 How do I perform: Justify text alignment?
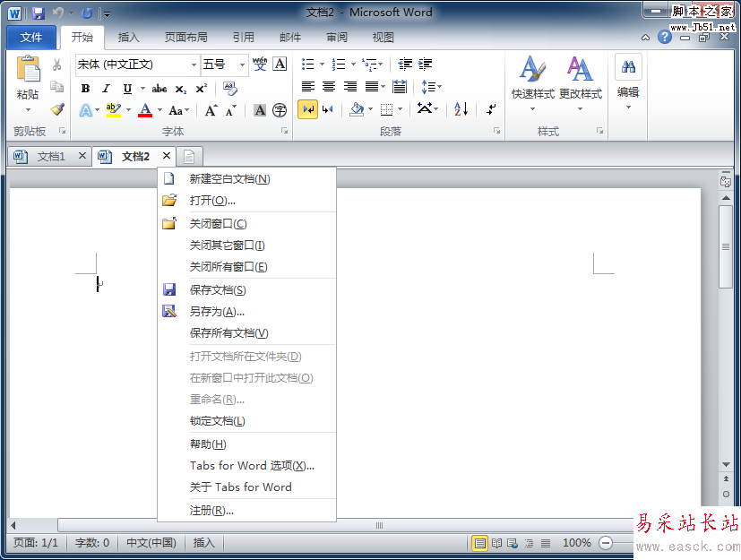click(x=372, y=87)
